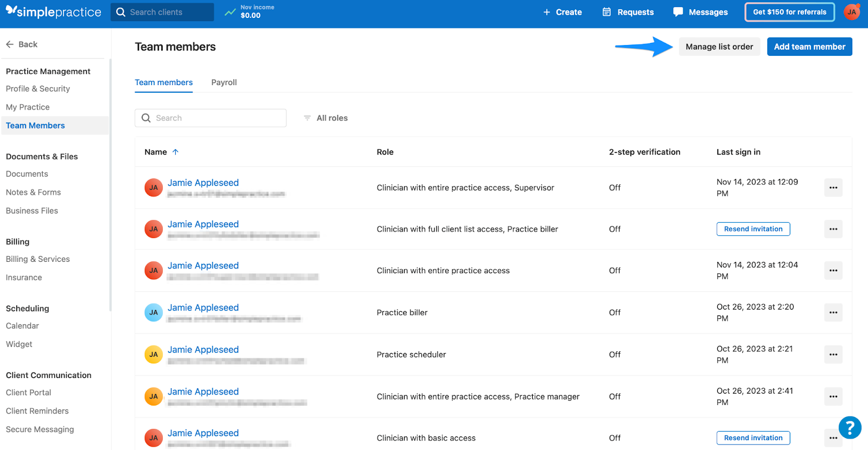Viewport: 868px width, 450px height.
Task: Open Notes & Forms settings
Action: click(33, 192)
